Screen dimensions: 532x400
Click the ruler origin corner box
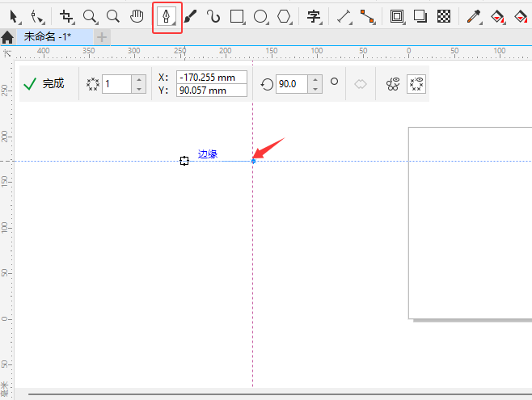pyautogui.click(x=6, y=53)
